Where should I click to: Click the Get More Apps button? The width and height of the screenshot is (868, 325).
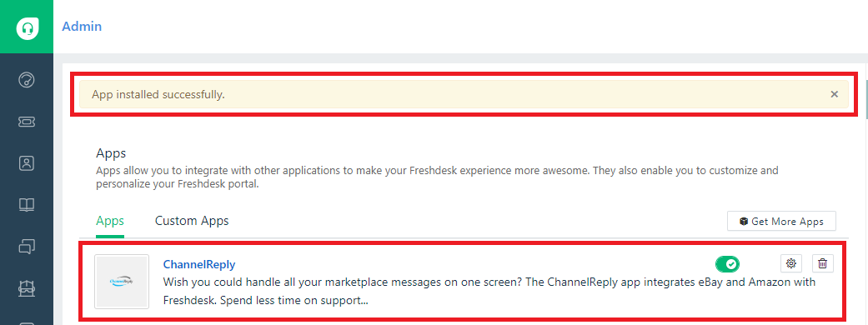click(781, 222)
